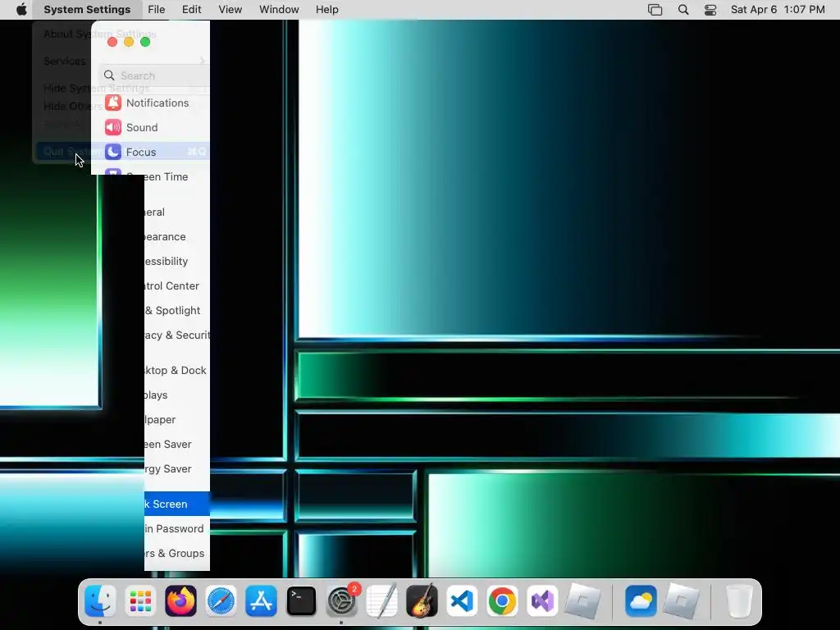Launch Safari from the Dock
This screenshot has width=840, height=630.
tap(221, 601)
